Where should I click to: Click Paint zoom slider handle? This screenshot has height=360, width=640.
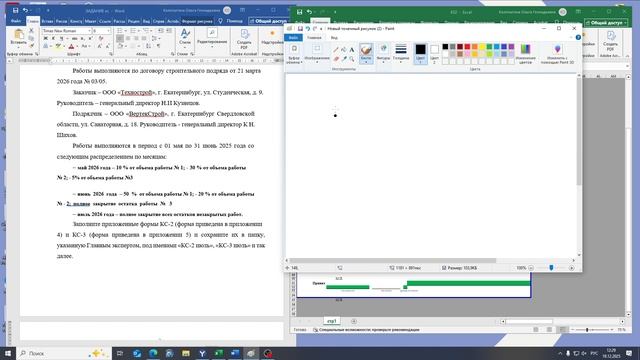tap(551, 268)
